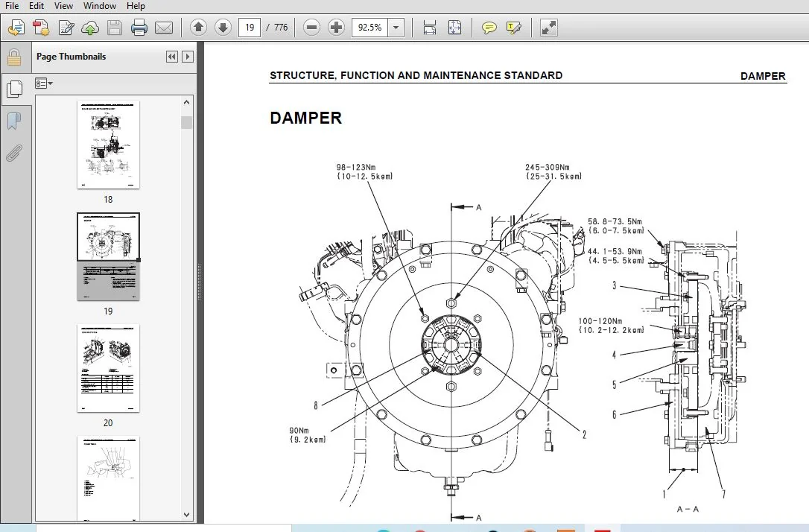
Task: Open the View menu
Action: click(63, 6)
